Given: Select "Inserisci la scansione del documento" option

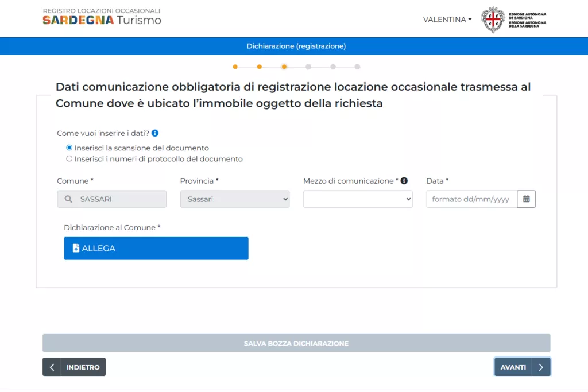Looking at the screenshot, I should [x=69, y=148].
